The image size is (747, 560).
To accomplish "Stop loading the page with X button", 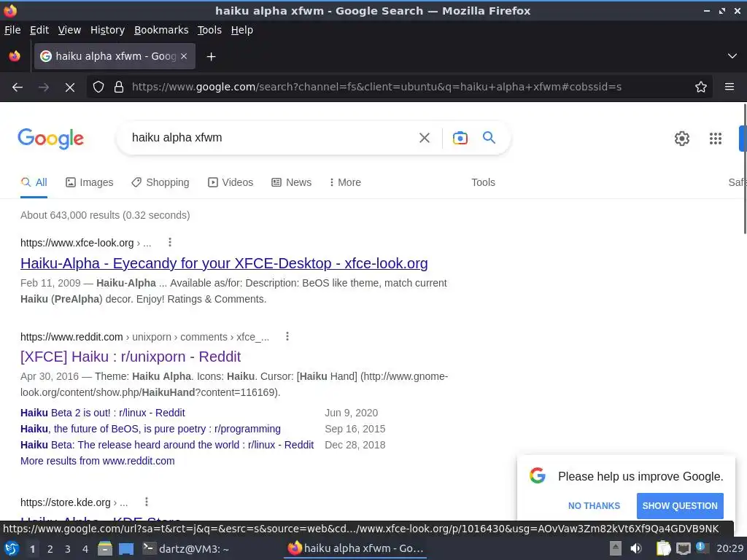I will pyautogui.click(x=70, y=87).
